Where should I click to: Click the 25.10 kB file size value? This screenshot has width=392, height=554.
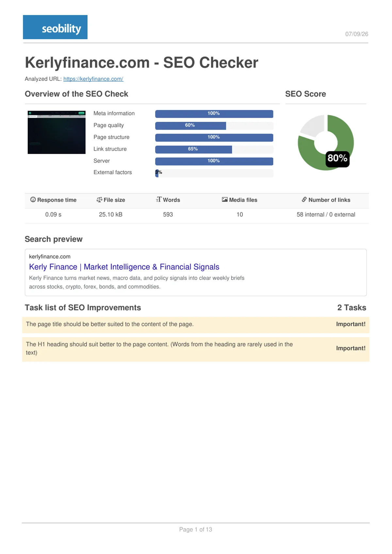click(111, 215)
